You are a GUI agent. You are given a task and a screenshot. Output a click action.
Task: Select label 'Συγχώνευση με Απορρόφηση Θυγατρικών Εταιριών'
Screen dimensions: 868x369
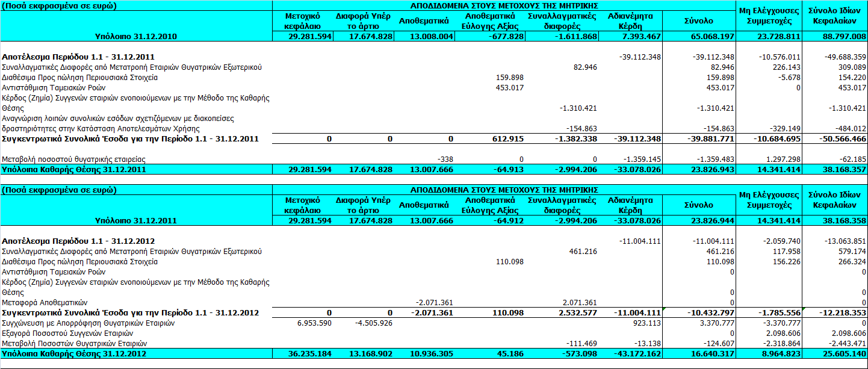88,323
